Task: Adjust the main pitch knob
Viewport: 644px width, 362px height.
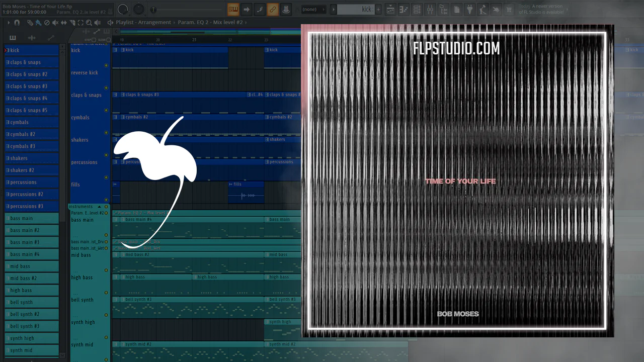Action: coord(139,9)
